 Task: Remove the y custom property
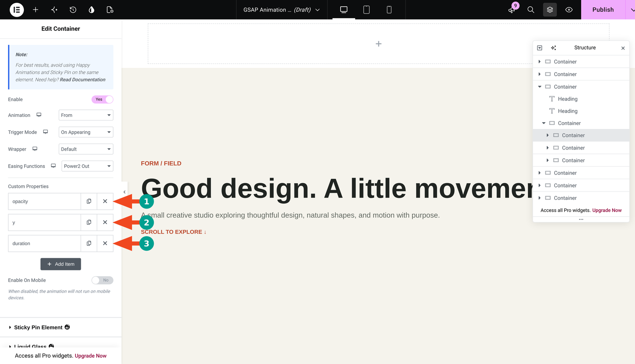click(105, 222)
